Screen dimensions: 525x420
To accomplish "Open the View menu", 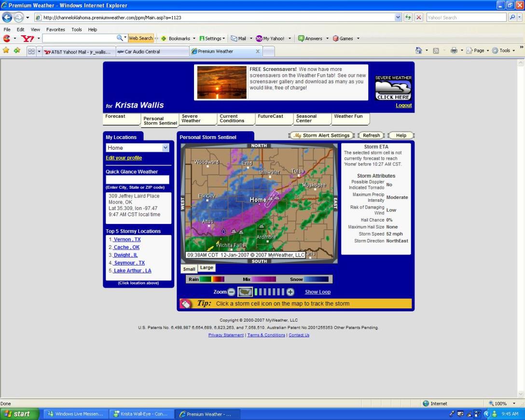I will (35, 29).
